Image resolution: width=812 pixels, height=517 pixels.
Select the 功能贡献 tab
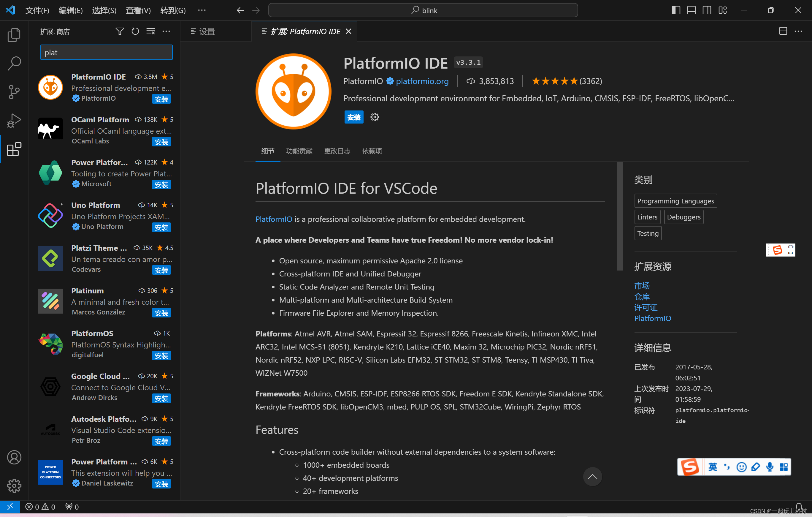coord(299,151)
